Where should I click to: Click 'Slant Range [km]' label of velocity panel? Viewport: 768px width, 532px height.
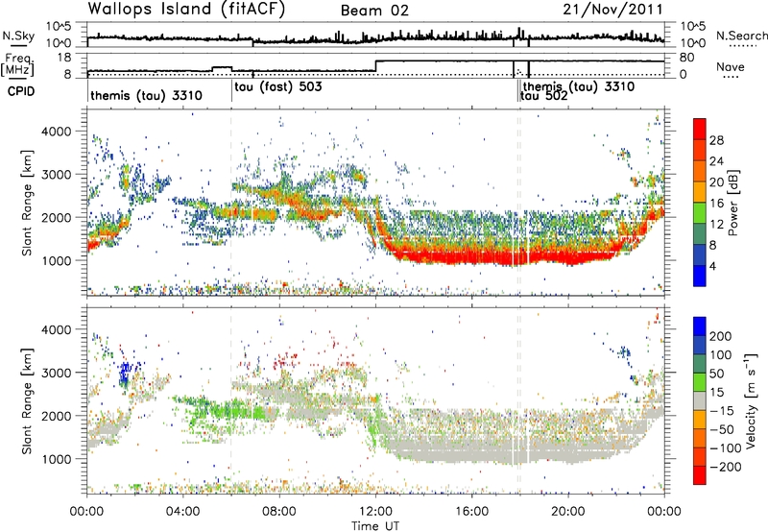pyautogui.click(x=27, y=400)
